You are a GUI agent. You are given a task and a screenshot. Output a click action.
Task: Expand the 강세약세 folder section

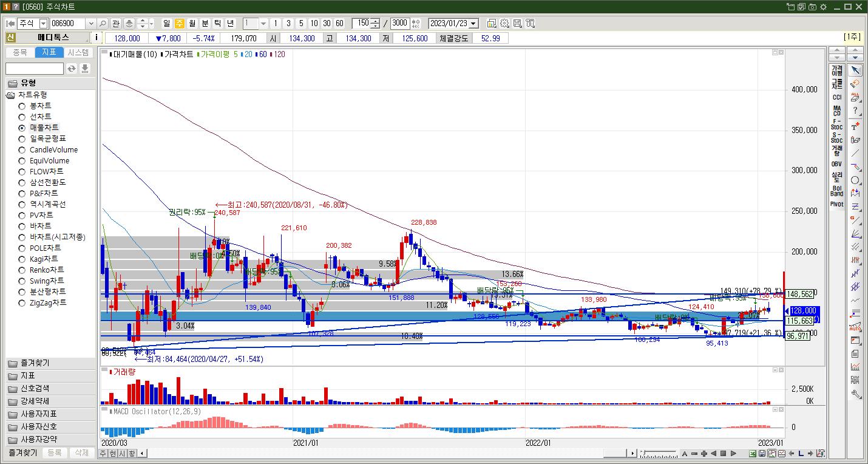click(50, 401)
